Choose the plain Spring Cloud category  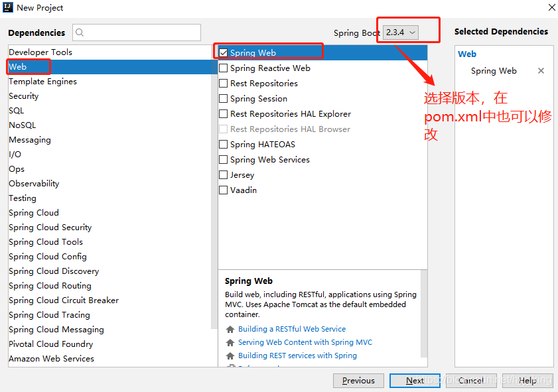[110, 213]
